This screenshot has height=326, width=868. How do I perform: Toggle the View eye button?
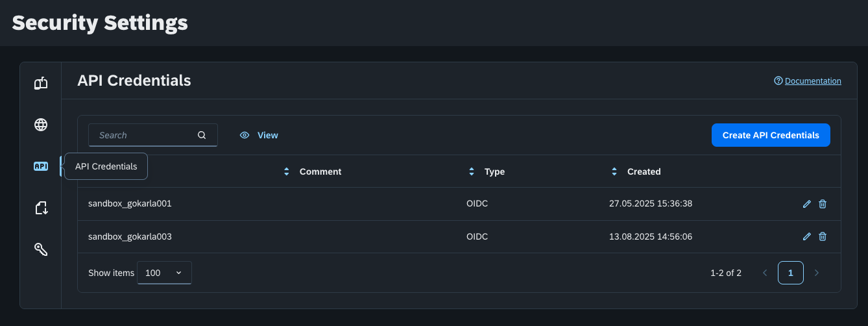click(259, 135)
